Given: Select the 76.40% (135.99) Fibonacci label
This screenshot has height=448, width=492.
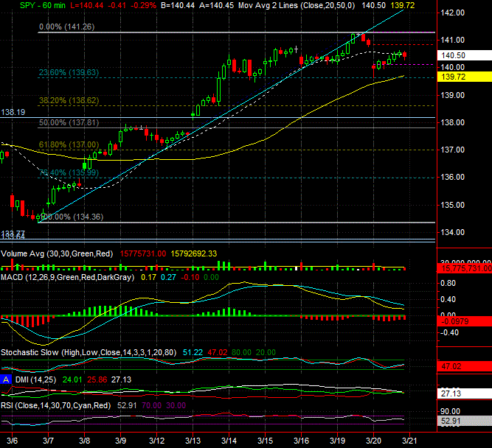Looking at the screenshot, I should click(69, 172).
